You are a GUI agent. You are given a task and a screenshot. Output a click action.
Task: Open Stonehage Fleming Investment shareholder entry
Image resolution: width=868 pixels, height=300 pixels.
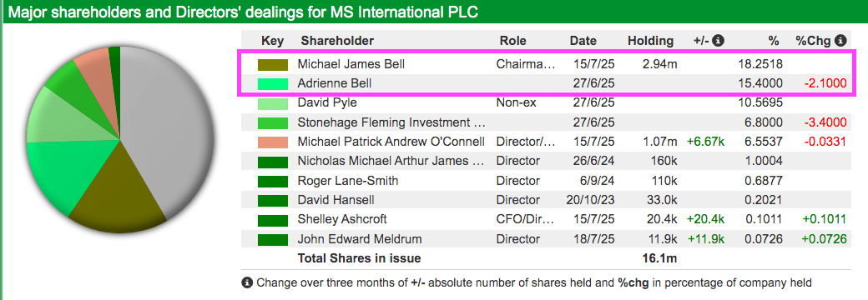point(391,122)
